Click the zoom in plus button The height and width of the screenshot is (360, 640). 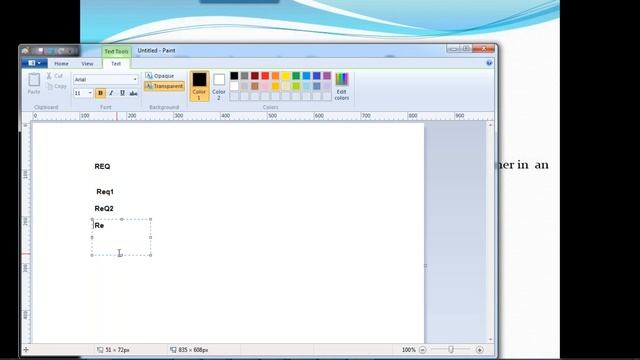(480, 350)
